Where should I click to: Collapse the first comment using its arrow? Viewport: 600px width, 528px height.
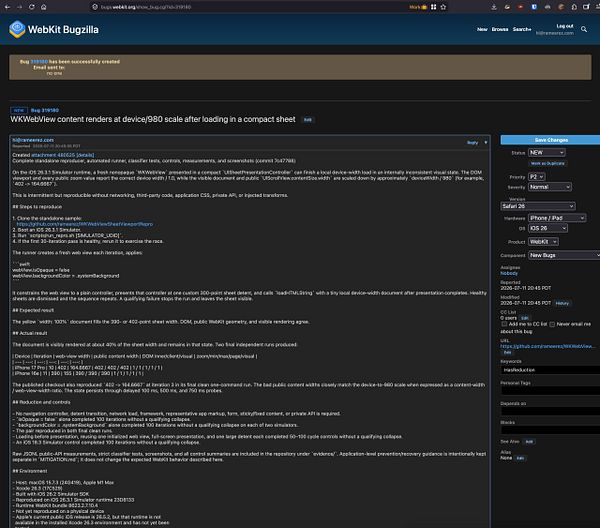tap(486, 142)
